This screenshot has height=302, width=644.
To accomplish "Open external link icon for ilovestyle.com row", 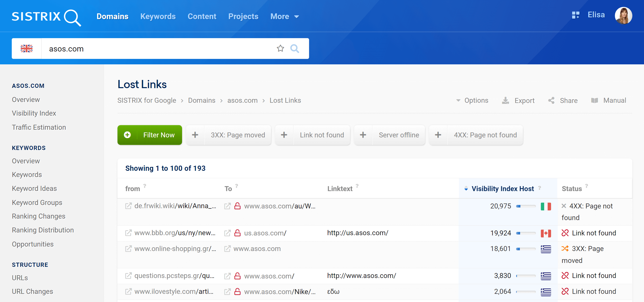I will (x=128, y=292).
